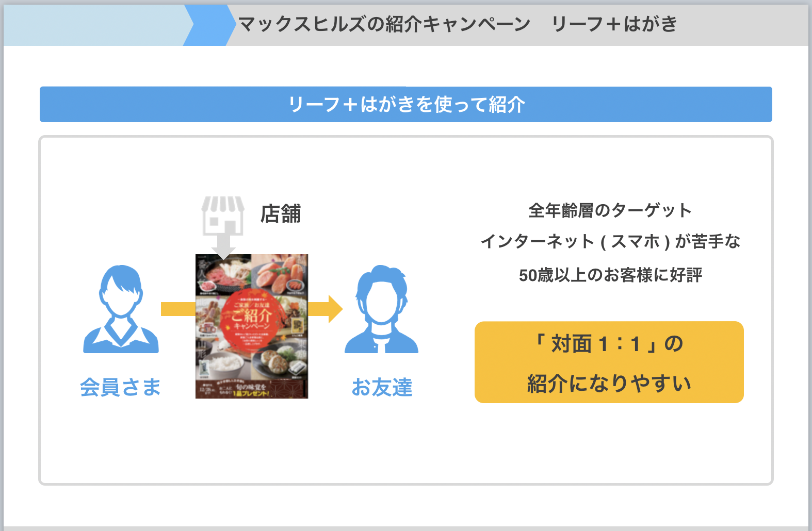
Task: Click the yellow arrow pointing to the friend
Action: coord(326,309)
